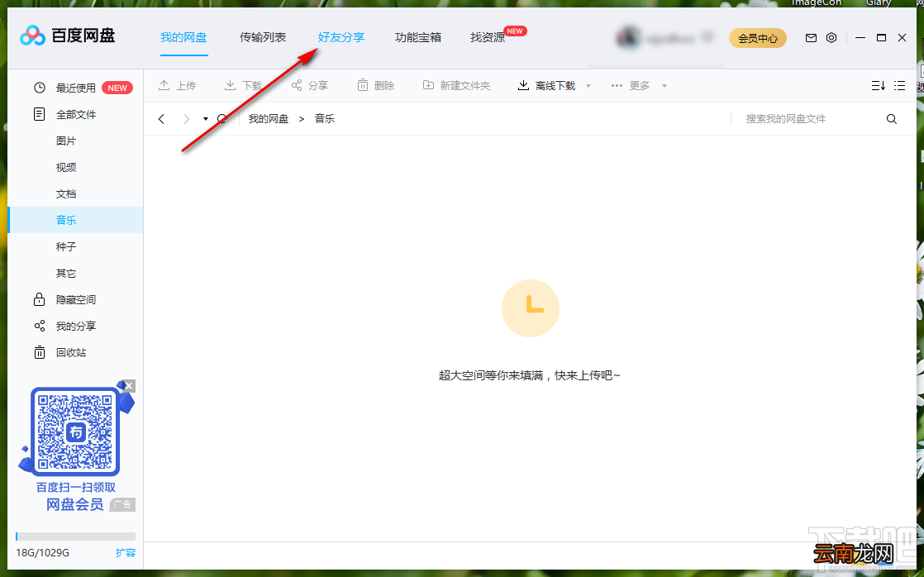Click the QR code ad image
The height and width of the screenshot is (577, 924).
[x=75, y=432]
